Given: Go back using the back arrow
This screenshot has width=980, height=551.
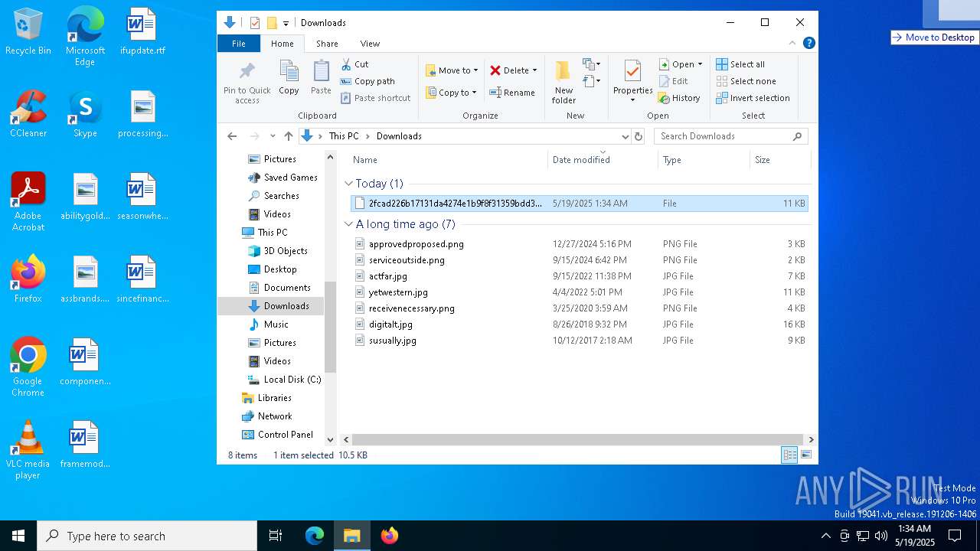Looking at the screenshot, I should [x=232, y=136].
